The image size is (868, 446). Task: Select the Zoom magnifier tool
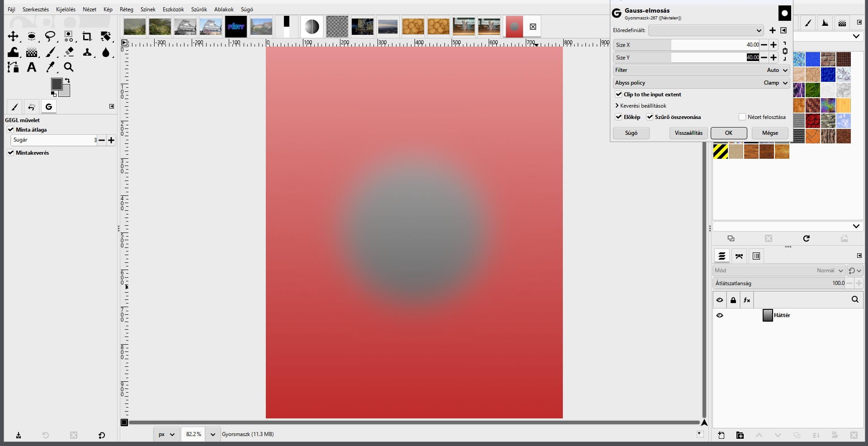click(x=69, y=67)
